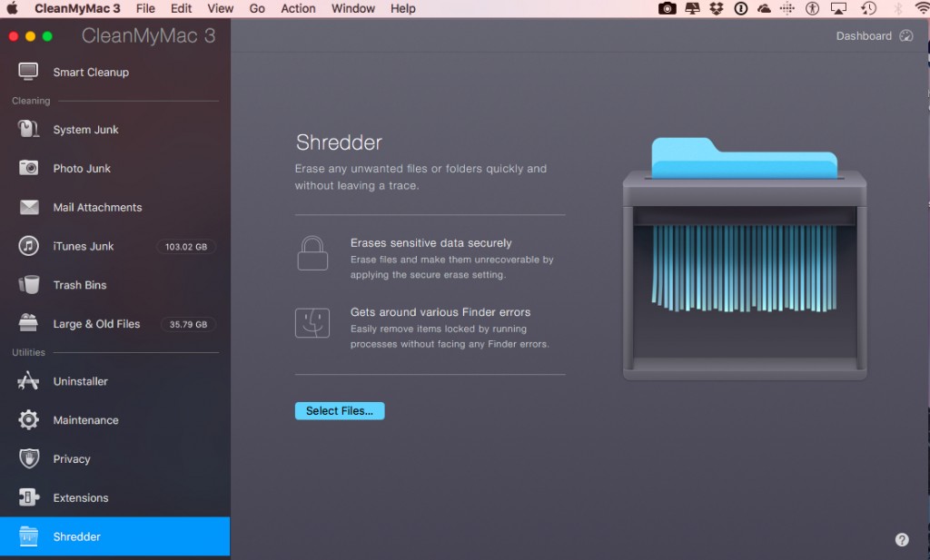Click the grid dots menu bar icon

[x=787, y=8]
